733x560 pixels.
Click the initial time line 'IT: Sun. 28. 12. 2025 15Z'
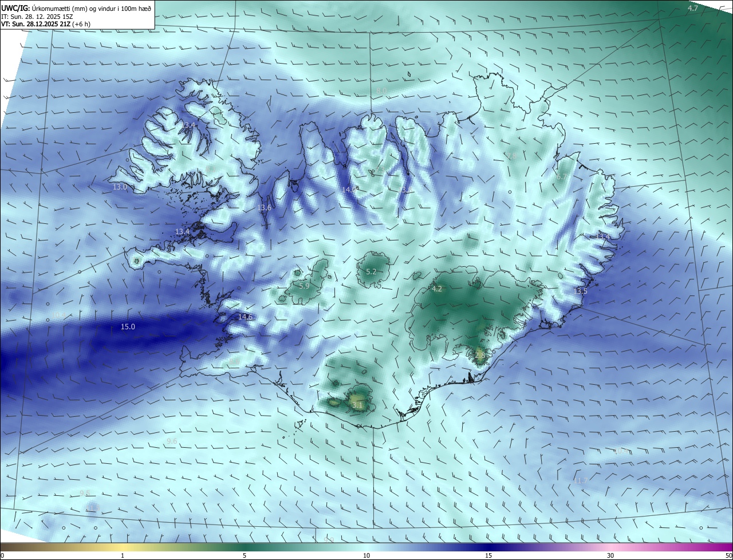pos(37,16)
